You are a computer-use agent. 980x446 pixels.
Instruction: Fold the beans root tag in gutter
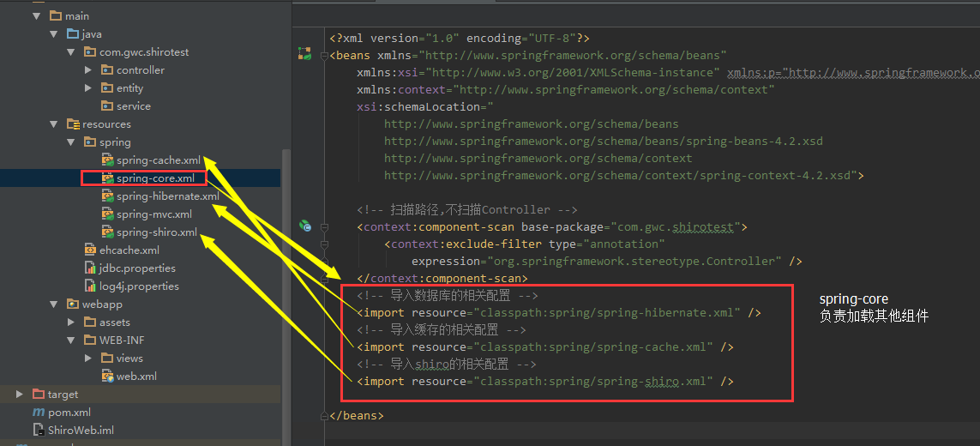324,56
